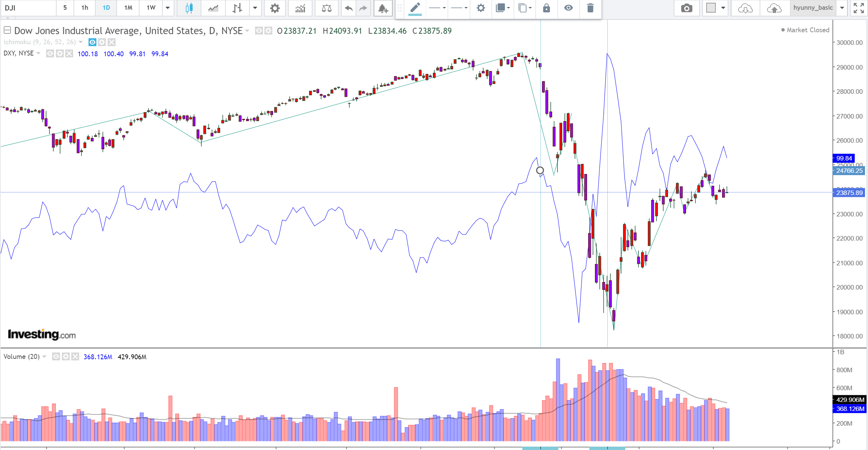This screenshot has width=868, height=450.
Task: Toggle Ichimoku indicator visibility eye
Action: tap(92, 42)
